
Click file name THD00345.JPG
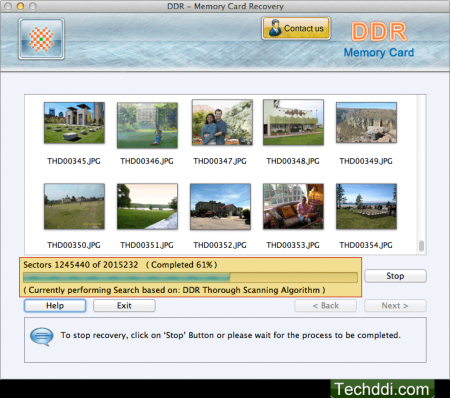coord(74,161)
